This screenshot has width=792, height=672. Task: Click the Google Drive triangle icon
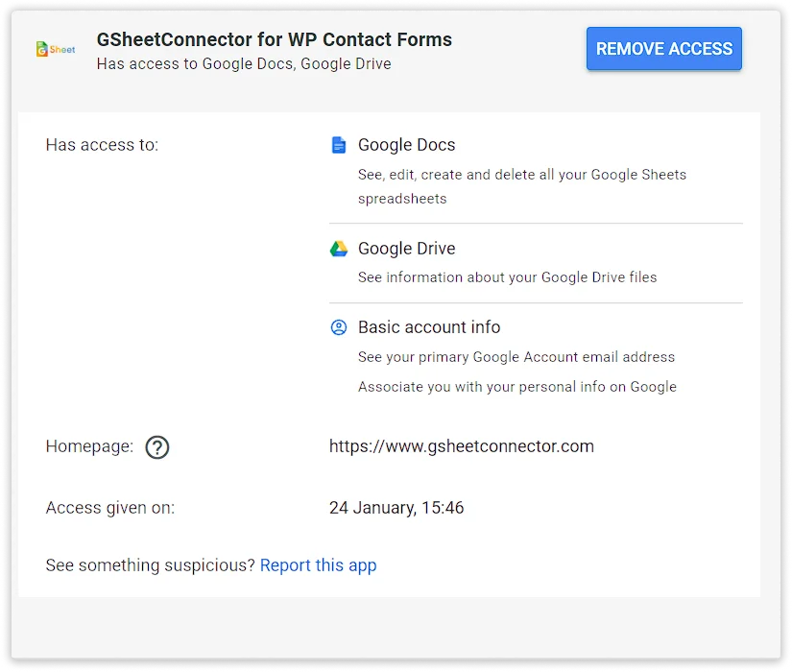tap(339, 249)
